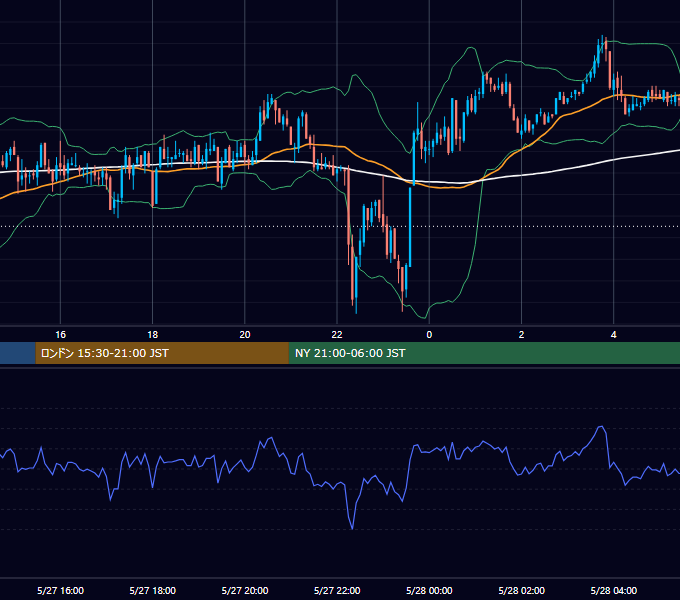Image resolution: width=680 pixels, height=600 pixels.
Task: Click the 0 hour label on price chart axis
Action: click(x=429, y=335)
